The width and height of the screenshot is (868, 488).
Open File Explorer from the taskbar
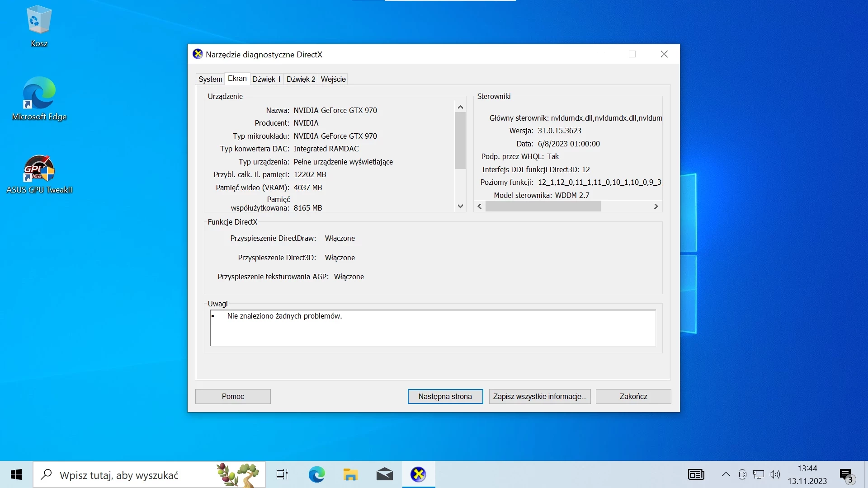[x=350, y=474]
